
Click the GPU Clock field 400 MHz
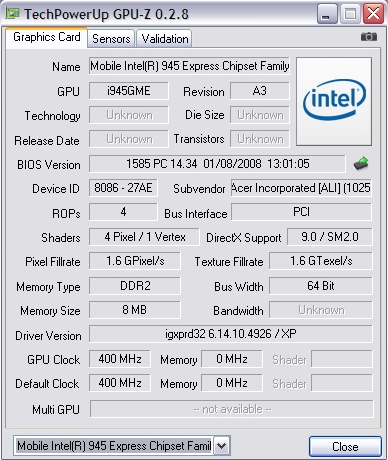click(x=120, y=359)
